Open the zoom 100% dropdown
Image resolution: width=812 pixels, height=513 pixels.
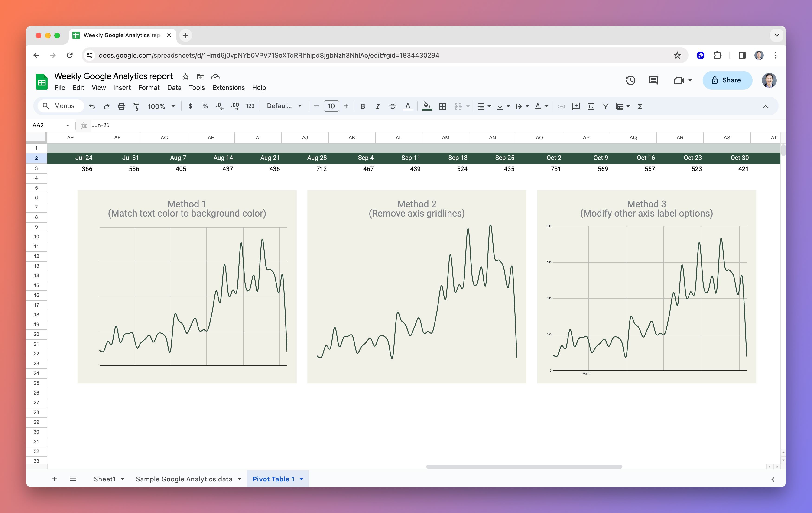[161, 106]
